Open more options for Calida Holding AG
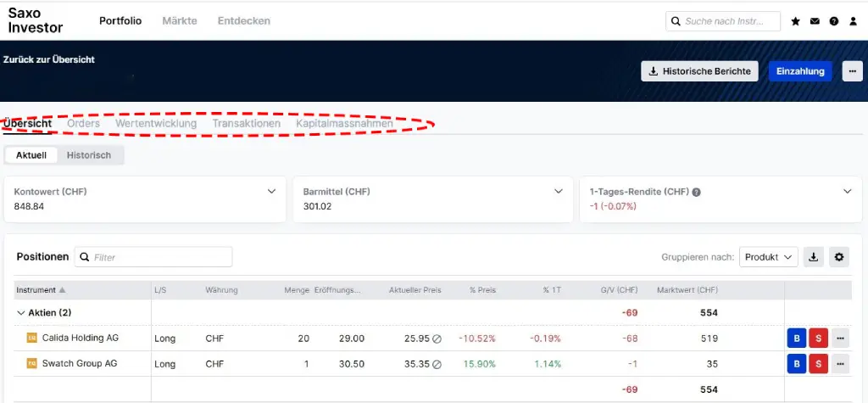The width and height of the screenshot is (868, 403). [840, 339]
